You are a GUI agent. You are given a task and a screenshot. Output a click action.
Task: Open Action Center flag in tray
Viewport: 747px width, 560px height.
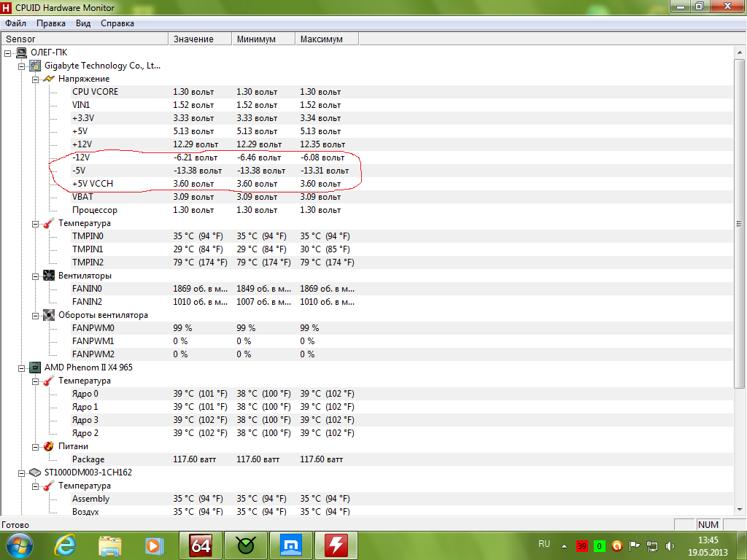tap(634, 546)
